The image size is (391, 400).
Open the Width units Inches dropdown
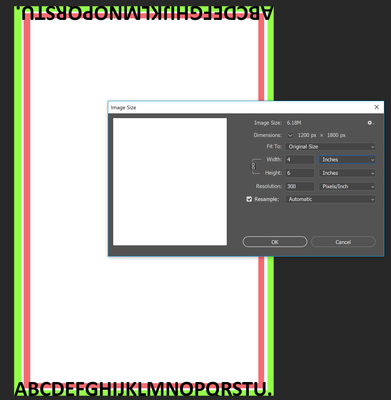coord(347,160)
